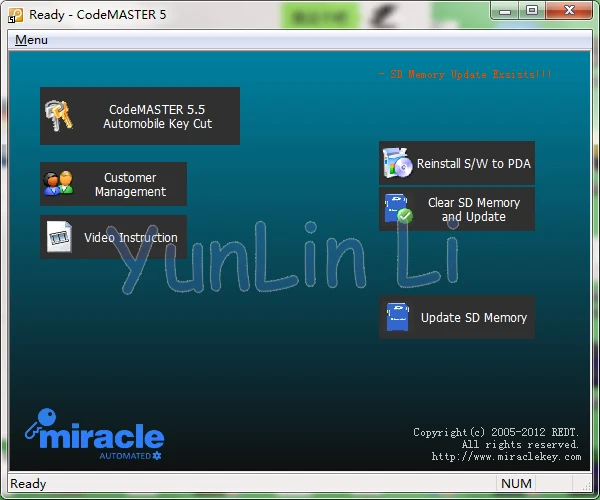Choose Clear SD Memory and Update
Screen dimensions: 600x500
(x=457, y=209)
